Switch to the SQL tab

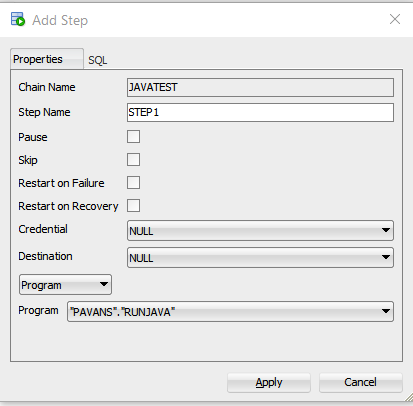98,60
